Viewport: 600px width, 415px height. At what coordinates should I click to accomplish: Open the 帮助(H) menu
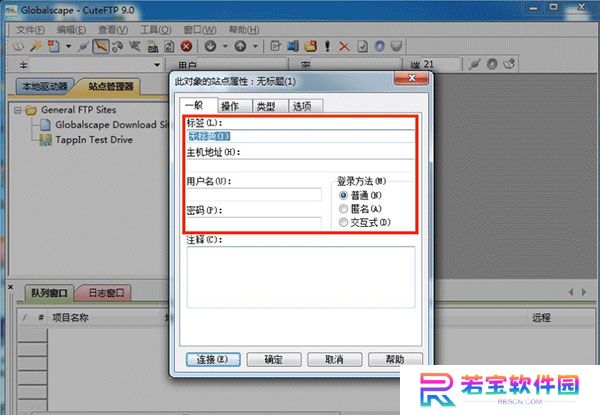[244, 30]
